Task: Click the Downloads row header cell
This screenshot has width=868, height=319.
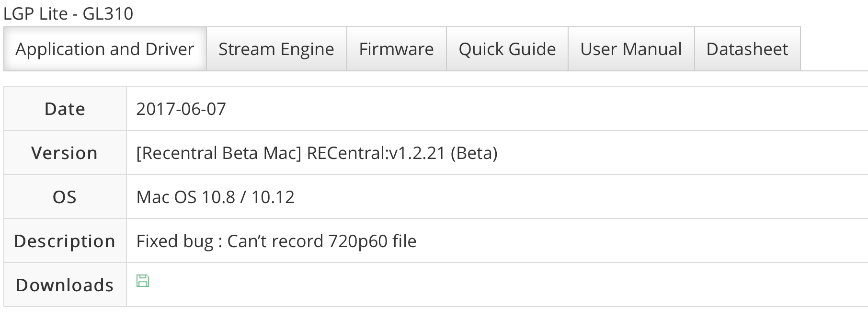Action: pyautogui.click(x=65, y=285)
